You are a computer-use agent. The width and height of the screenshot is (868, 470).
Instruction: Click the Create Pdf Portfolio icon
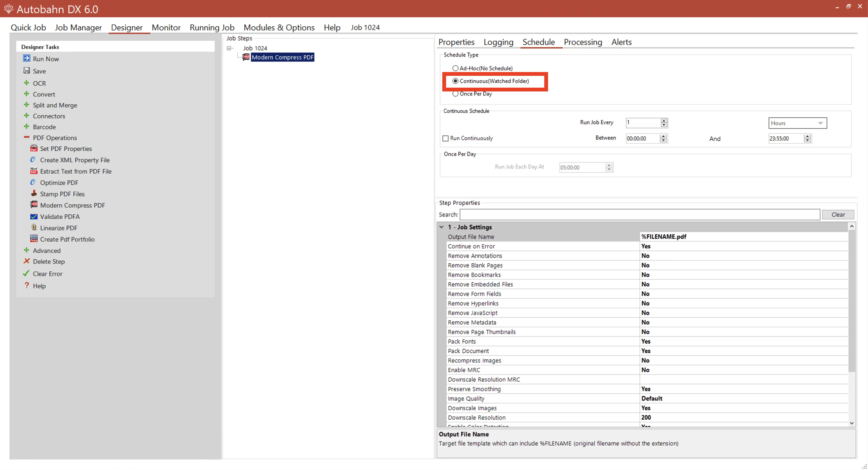coord(34,239)
